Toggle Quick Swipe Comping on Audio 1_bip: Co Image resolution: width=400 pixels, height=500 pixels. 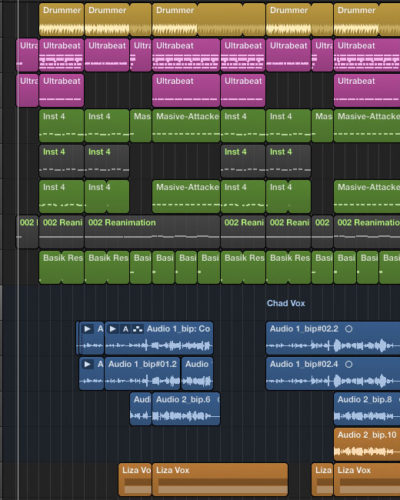tap(137, 329)
